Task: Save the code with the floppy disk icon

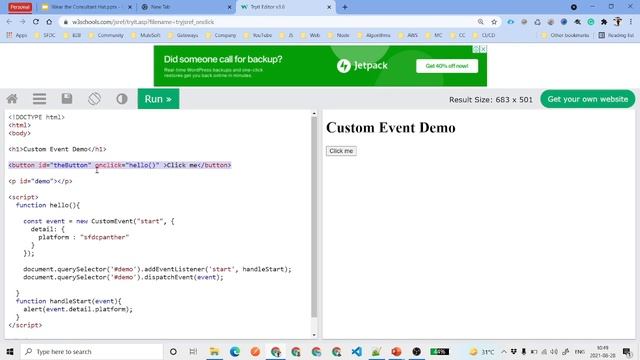Action: tap(67, 98)
